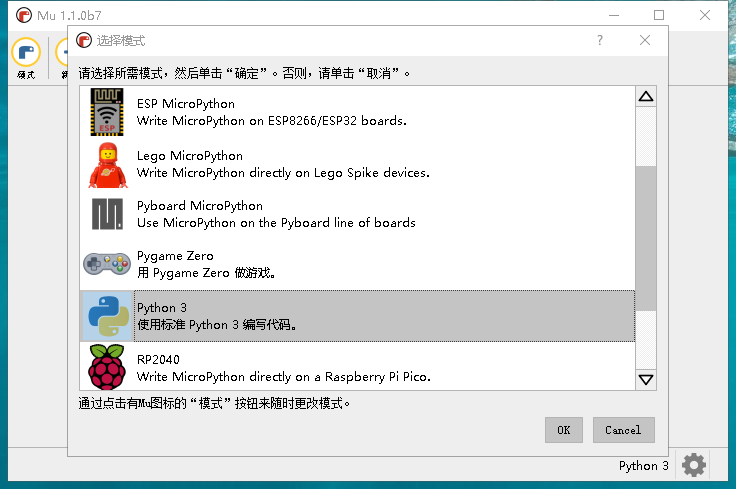Click the ESP MicroPython chip icon

[x=107, y=112]
